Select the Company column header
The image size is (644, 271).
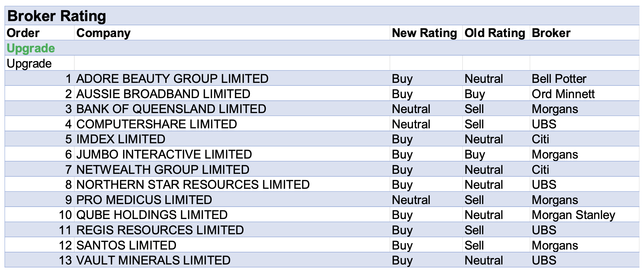[x=103, y=33]
